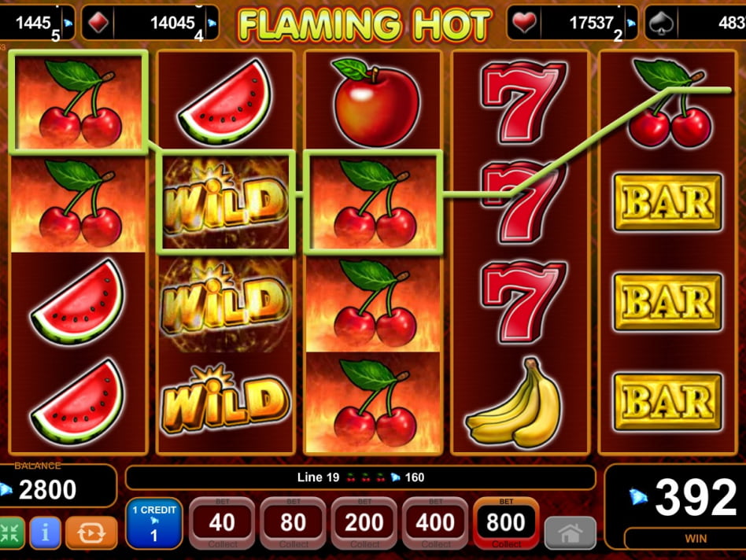Click the spade jackpot card icon
This screenshot has width=746, height=560.
pos(661,22)
